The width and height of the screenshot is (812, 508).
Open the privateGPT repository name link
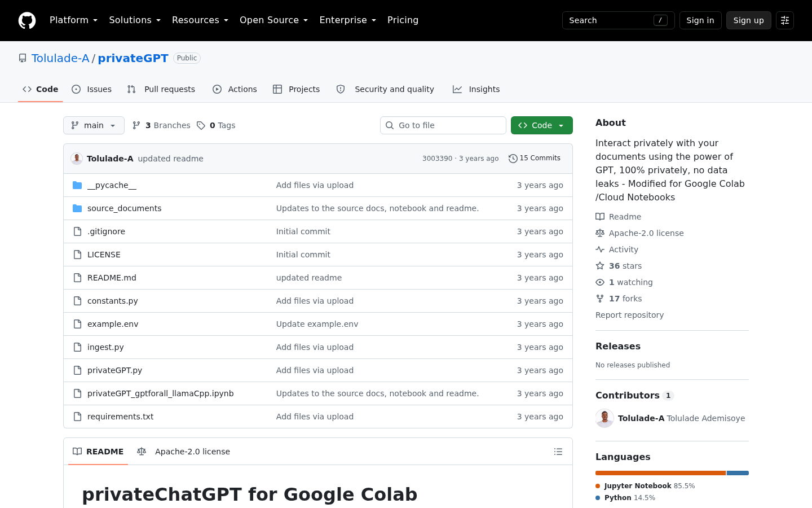(133, 58)
